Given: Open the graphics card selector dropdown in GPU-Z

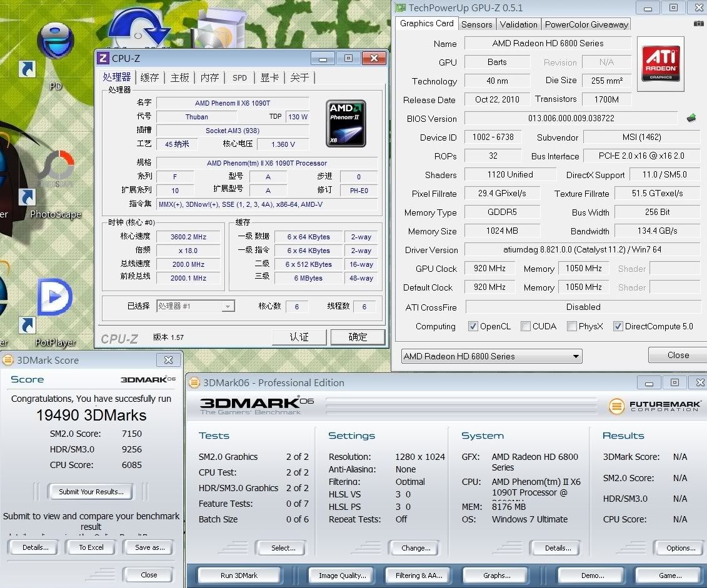Looking at the screenshot, I should coord(491,356).
